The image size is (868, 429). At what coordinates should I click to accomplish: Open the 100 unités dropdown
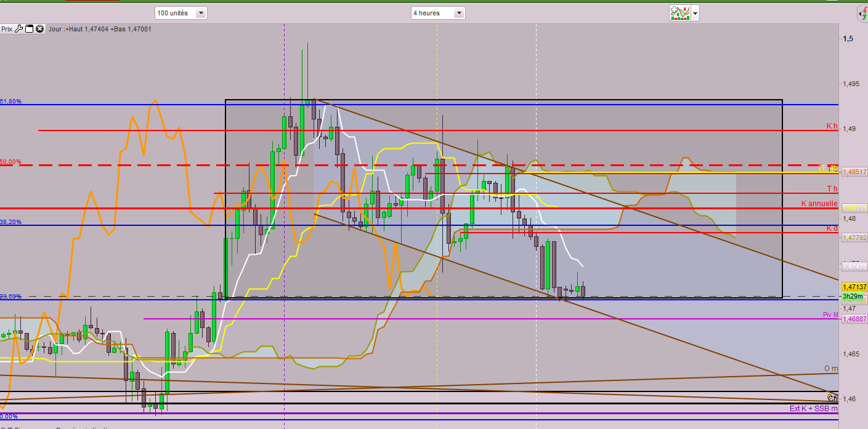click(x=181, y=13)
